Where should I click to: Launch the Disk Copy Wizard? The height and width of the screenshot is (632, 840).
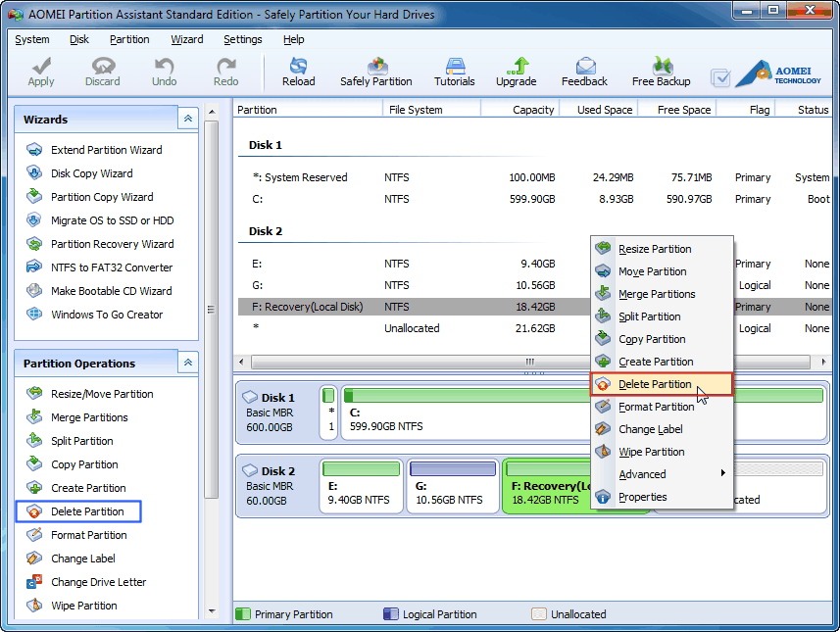[91, 173]
